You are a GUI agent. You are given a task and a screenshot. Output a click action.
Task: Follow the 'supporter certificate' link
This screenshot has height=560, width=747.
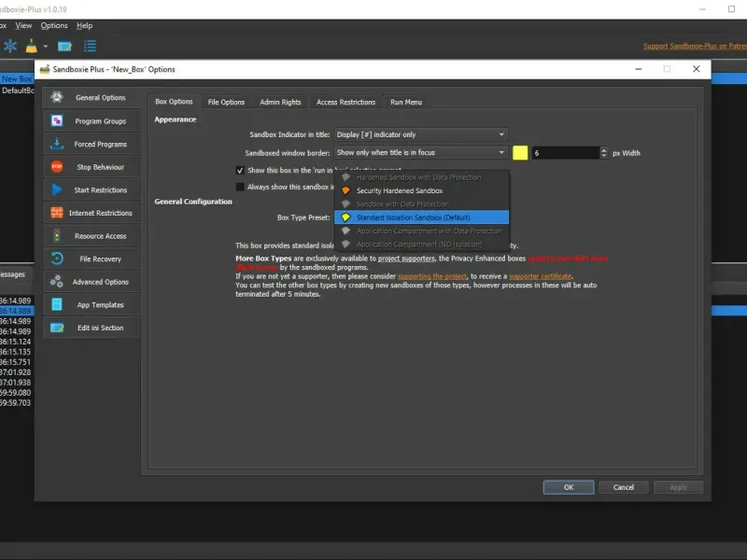coord(540,276)
